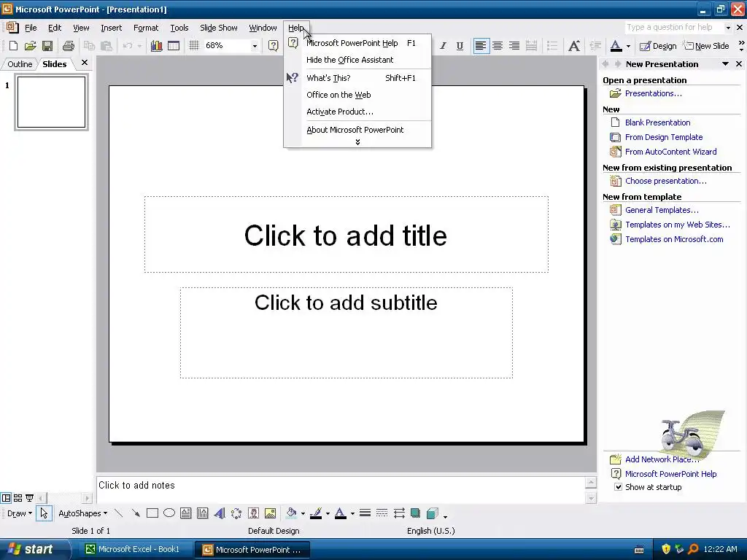Viewport: 747px width, 560px height.
Task: Click the Fill Color bucket icon
Action: (x=291, y=513)
